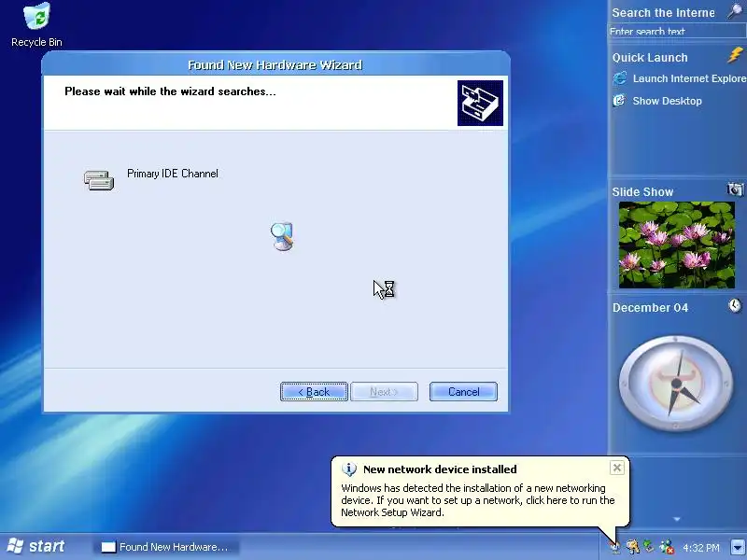Click the network balloon text to run the wizard
Image resolution: width=747 pixels, height=560 pixels.
478,500
